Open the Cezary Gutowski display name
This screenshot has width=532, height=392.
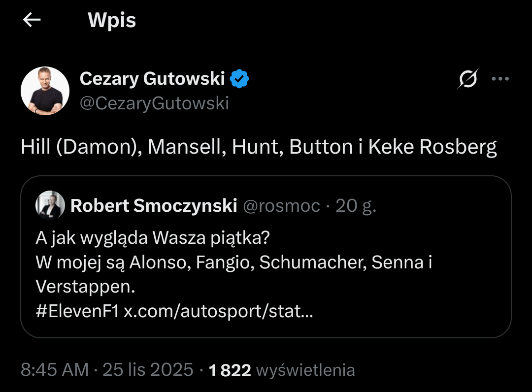point(152,78)
